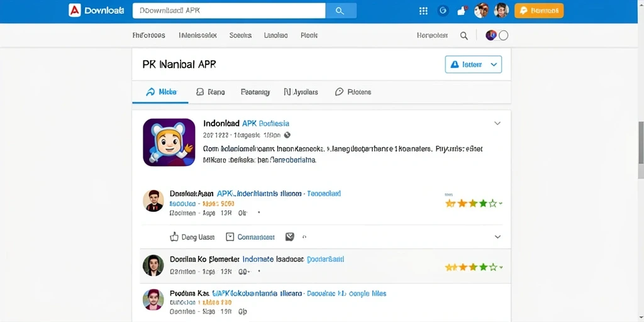Image resolution: width=644 pixels, height=322 pixels.
Task: Open the Indonload APK Bootlesia title link
Action: pos(246,123)
